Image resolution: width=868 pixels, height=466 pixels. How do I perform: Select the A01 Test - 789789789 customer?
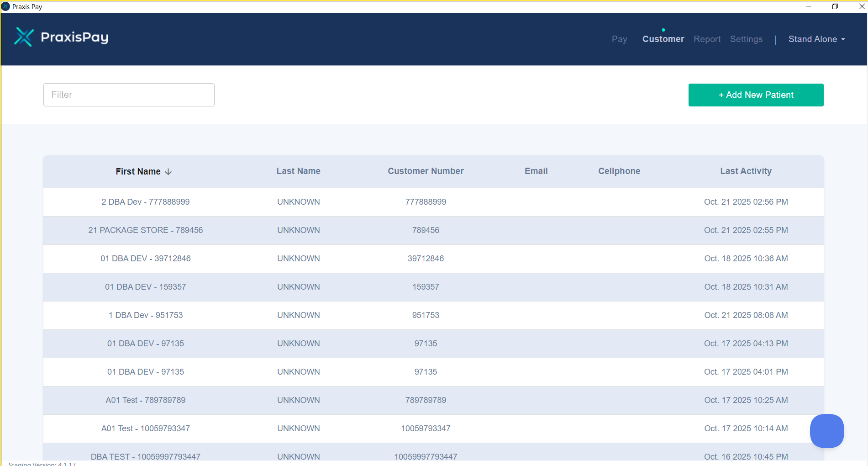pyautogui.click(x=145, y=400)
